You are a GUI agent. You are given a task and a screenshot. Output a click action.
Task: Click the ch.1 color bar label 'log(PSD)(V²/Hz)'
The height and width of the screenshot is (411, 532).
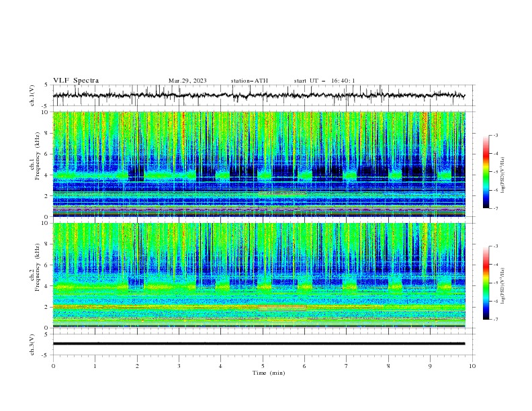[503, 175]
